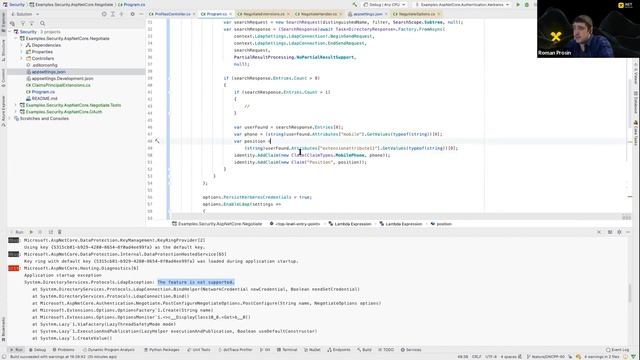Open the TODO tool window
The height and width of the screenshot is (360, 640).
[386, 350]
